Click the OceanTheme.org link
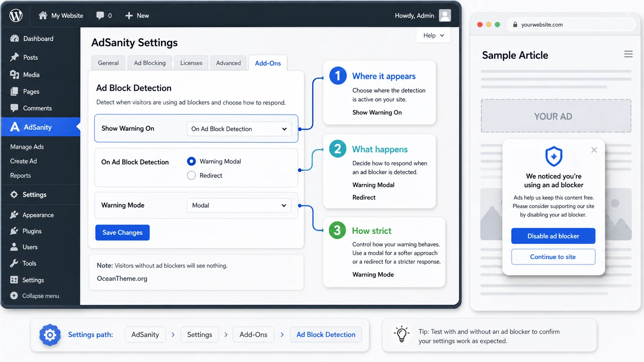 click(122, 279)
